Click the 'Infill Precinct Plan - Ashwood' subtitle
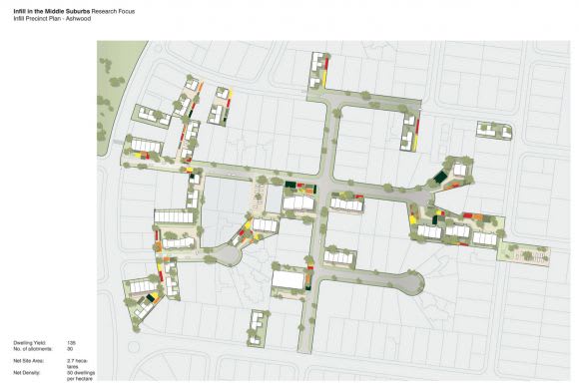This screenshot has width=579, height=392. pyautogui.click(x=52, y=19)
